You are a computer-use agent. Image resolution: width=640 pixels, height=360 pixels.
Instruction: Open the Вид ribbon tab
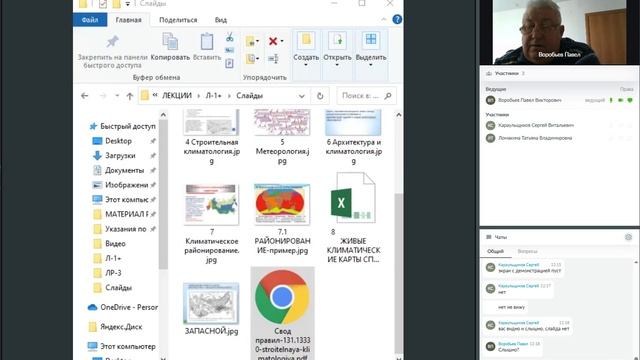pos(221,20)
